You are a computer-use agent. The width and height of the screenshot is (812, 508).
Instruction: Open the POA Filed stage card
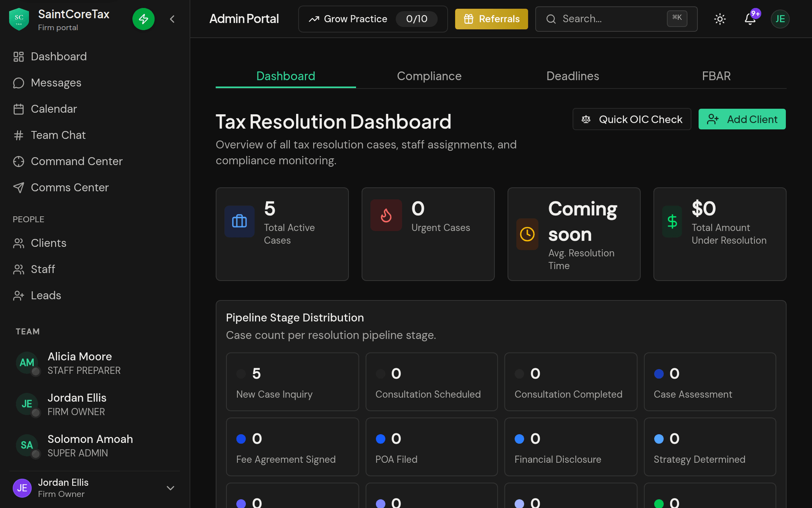pyautogui.click(x=431, y=447)
